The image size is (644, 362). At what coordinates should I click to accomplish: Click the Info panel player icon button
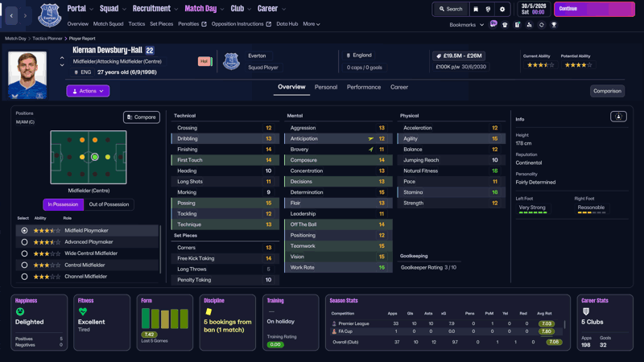618,117
